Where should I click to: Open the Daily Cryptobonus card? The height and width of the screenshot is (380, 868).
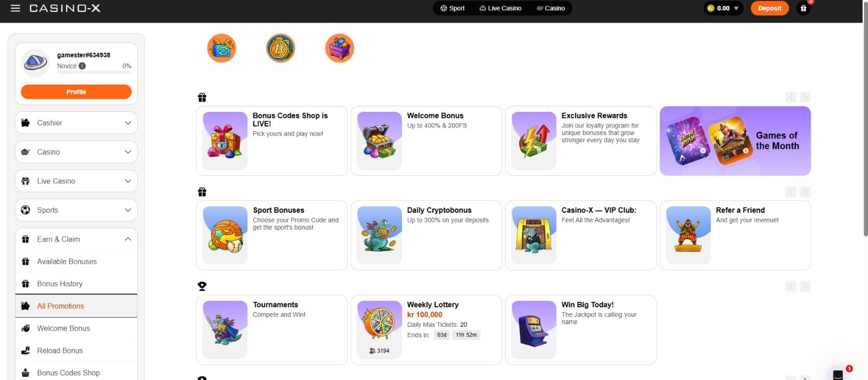click(426, 236)
